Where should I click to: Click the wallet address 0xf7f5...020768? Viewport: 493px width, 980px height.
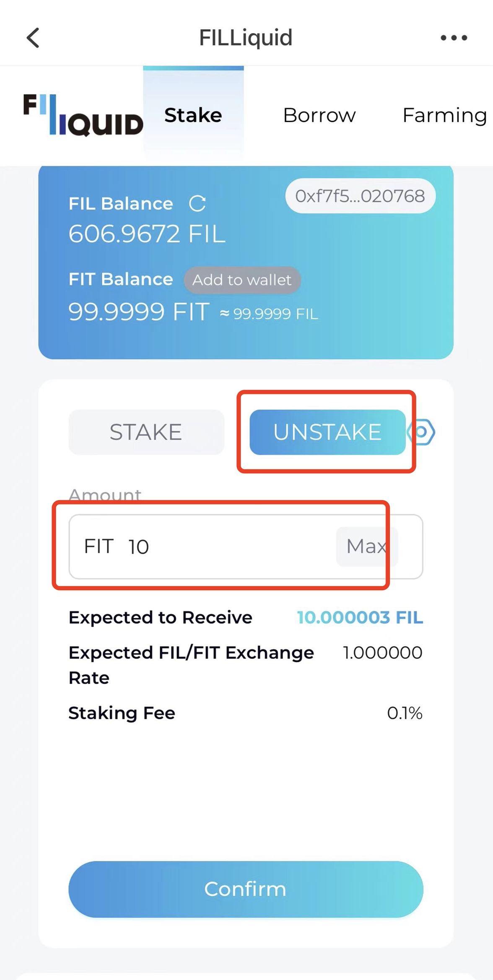tap(360, 196)
